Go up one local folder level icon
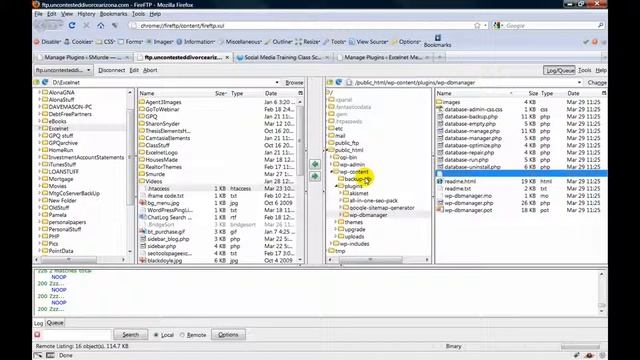This screenshot has width=640, height=360. (x=37, y=82)
